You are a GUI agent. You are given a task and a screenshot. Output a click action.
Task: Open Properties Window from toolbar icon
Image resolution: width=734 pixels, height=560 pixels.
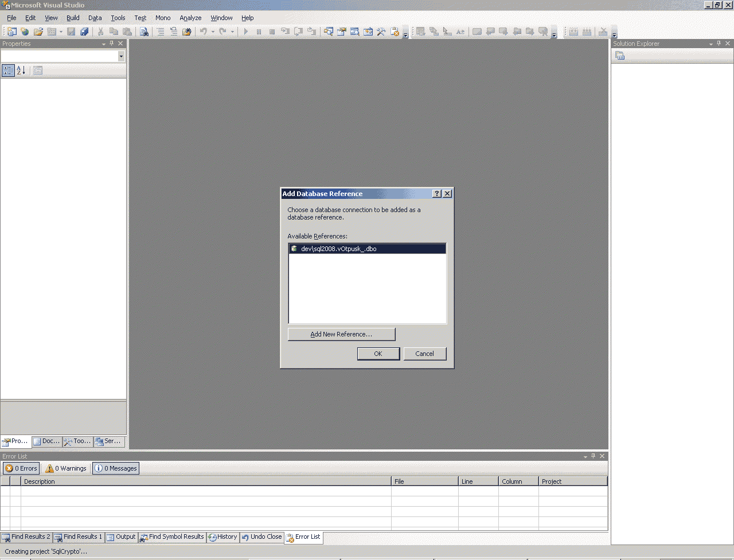(x=342, y=32)
